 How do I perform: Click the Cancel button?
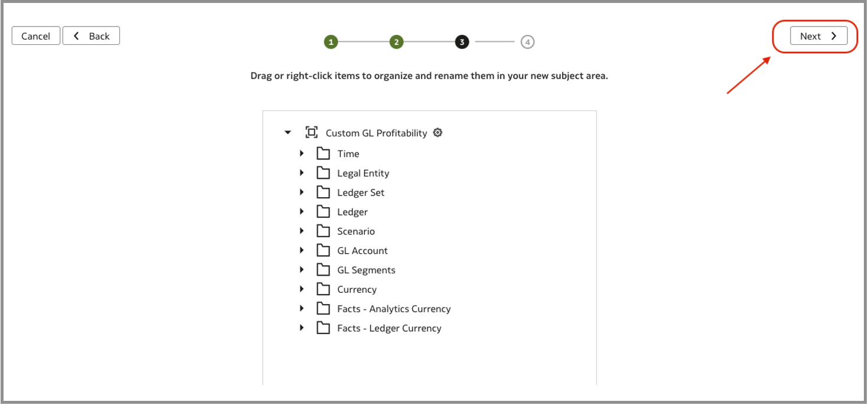[36, 36]
